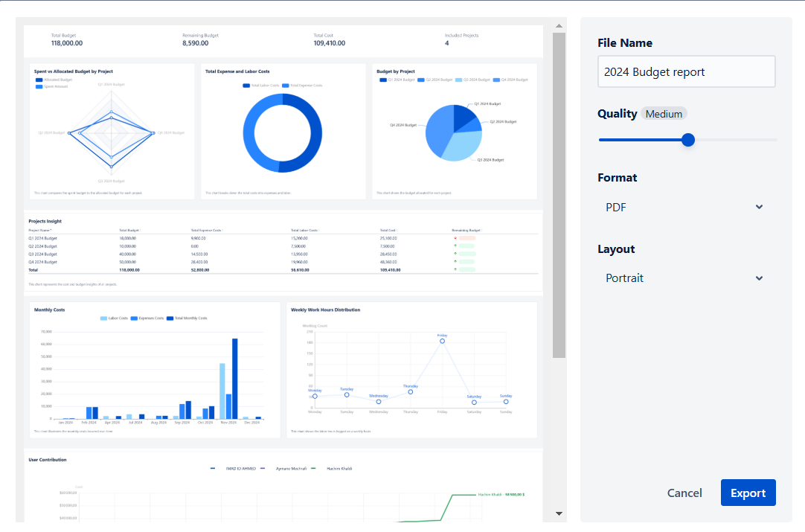Click the Q2 2024 Budget table row name
Screen dimensions: 805x532
coord(42,246)
